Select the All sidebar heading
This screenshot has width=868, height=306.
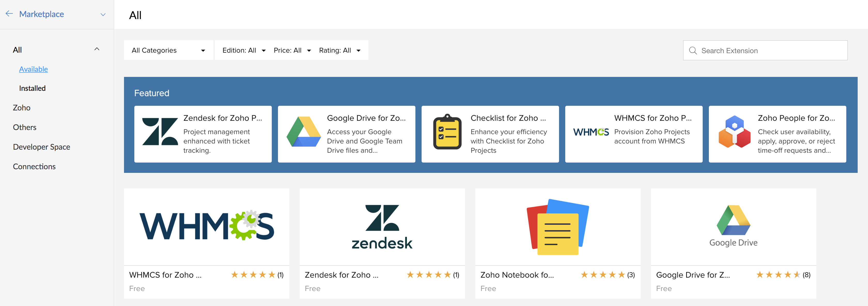click(x=17, y=50)
